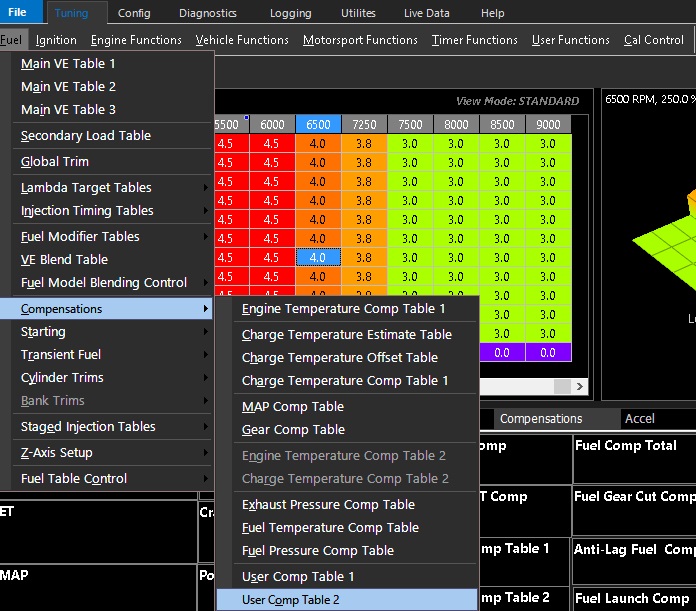Click the Fuel Comp Total gauge

click(633, 458)
